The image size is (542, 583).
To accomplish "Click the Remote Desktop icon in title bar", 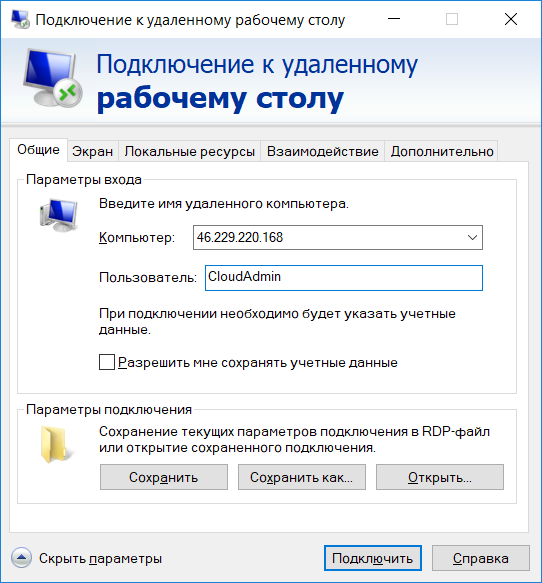I will click(20, 19).
